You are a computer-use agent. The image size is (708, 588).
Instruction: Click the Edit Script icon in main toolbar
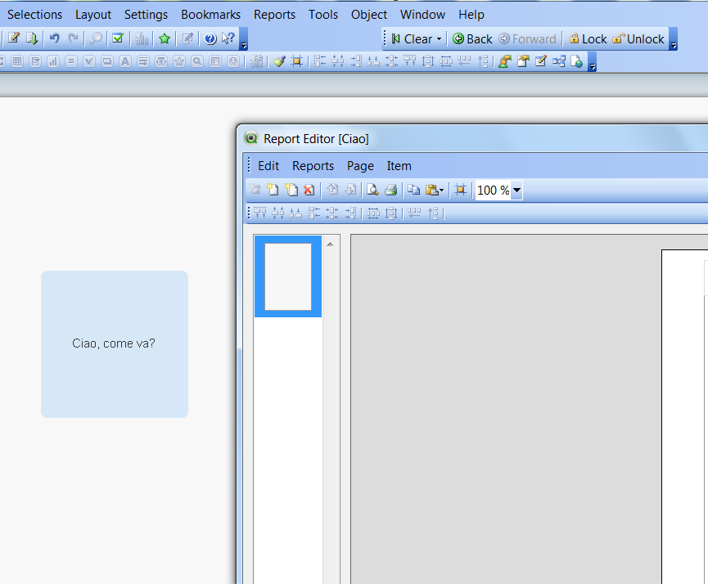pyautogui.click(x=14, y=38)
